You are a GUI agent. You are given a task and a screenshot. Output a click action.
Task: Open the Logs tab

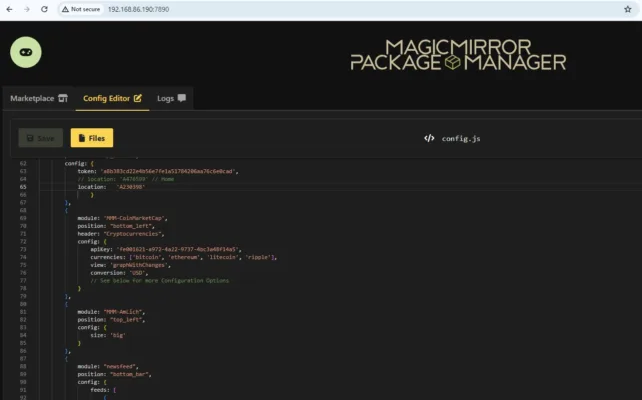[x=171, y=98]
